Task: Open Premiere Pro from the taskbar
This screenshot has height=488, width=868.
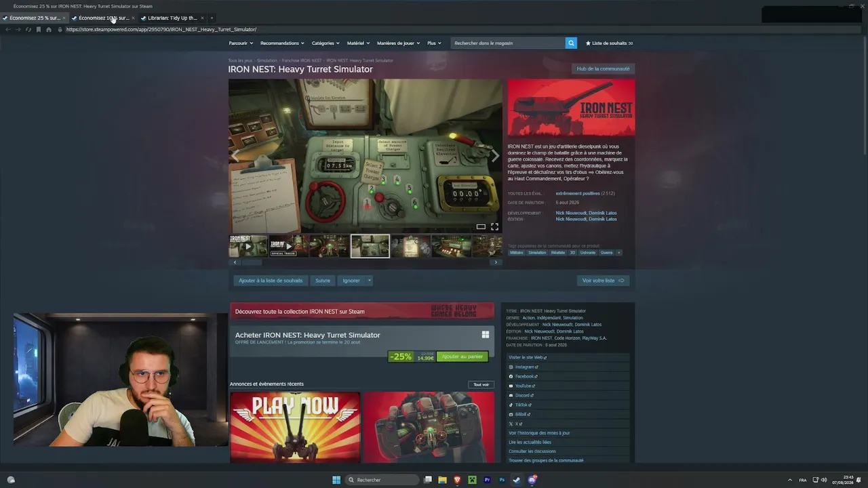Action: [487, 480]
